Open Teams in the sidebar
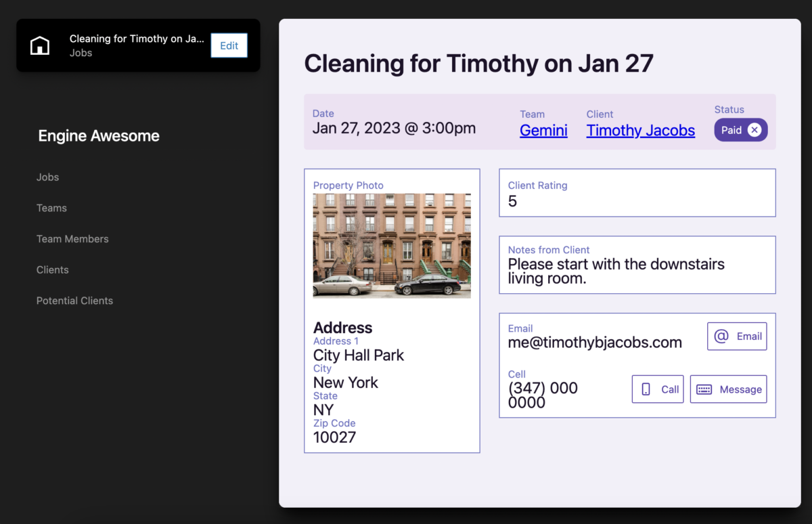812x524 pixels. 51,209
